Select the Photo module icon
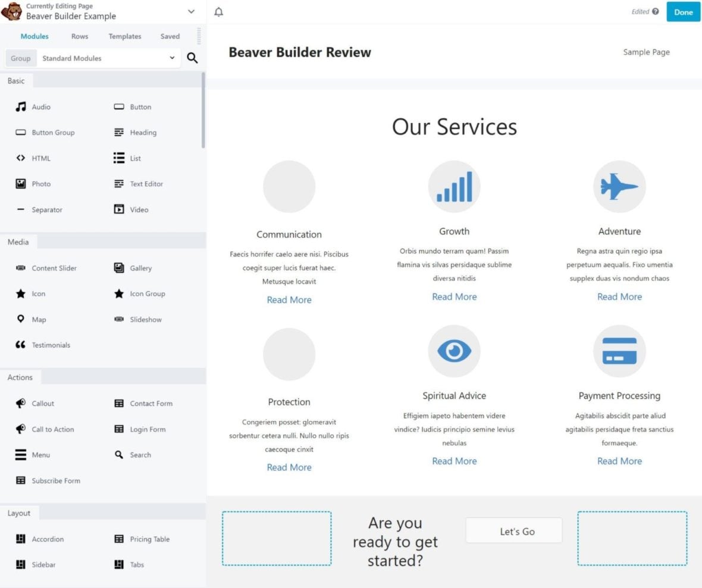Image resolution: width=702 pixels, height=588 pixels. 20,184
